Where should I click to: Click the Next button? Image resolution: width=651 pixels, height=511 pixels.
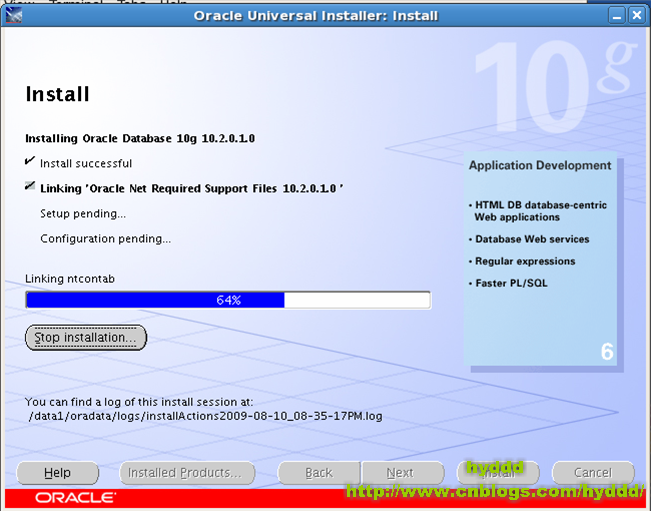403,473
